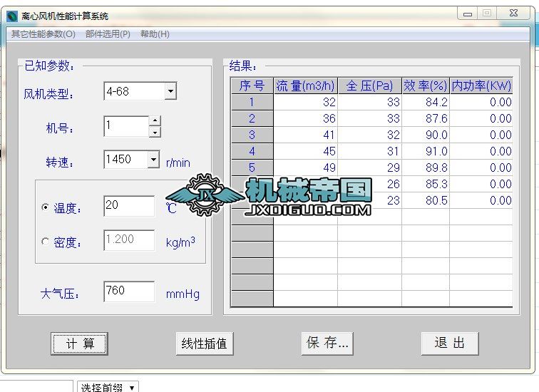Click flow cell 45 in row 4
This screenshot has height=392, width=539.
coord(305,151)
